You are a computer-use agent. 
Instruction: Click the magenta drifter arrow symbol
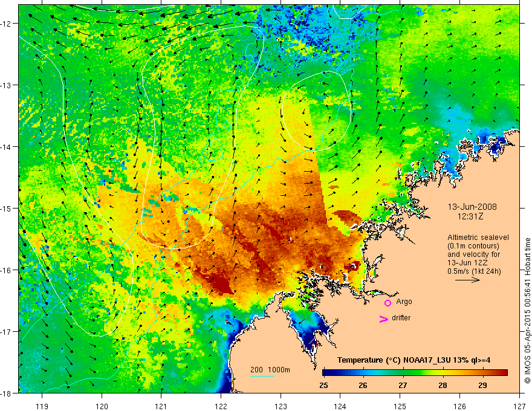(x=384, y=319)
